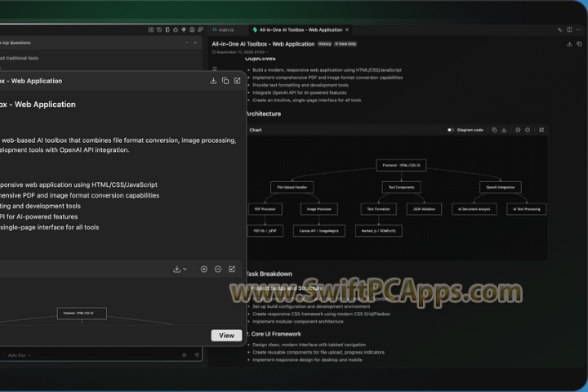Open the Architecture chart in fullscreen editor
588x392 pixels.
[x=541, y=130]
